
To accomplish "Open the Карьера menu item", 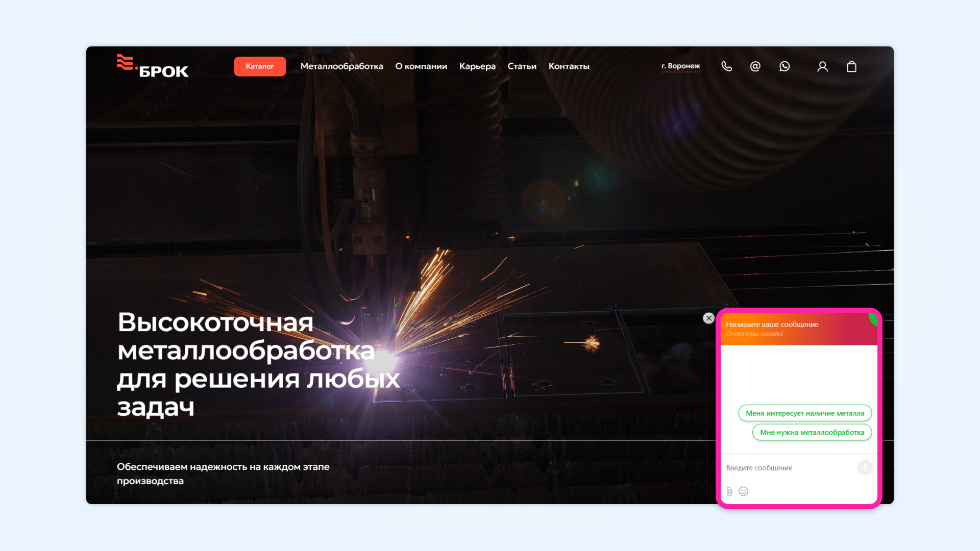I will pos(477,66).
